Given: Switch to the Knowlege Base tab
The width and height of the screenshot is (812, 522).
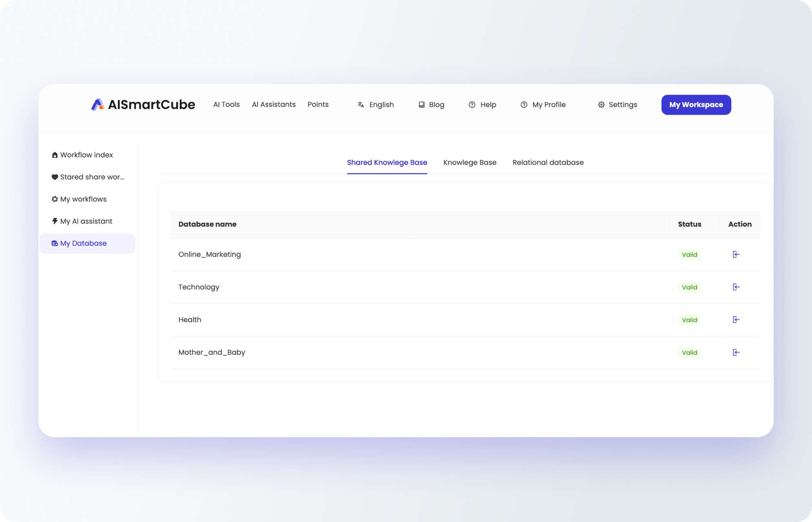Looking at the screenshot, I should [470, 162].
